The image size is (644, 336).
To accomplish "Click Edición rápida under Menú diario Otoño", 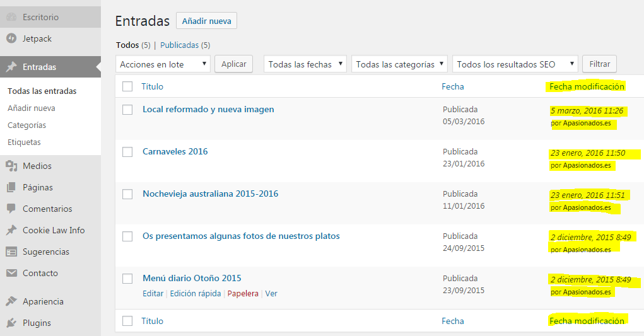I will point(196,293).
